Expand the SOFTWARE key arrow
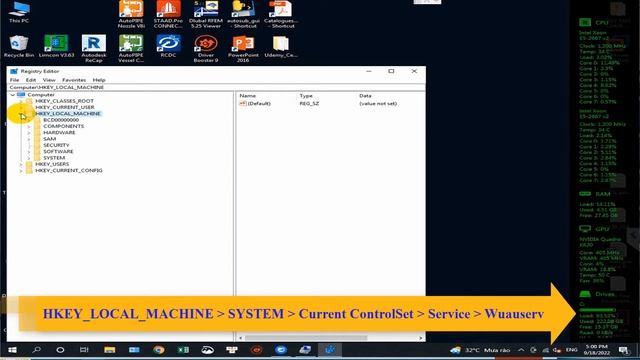The image size is (640, 360). pyautogui.click(x=29, y=151)
